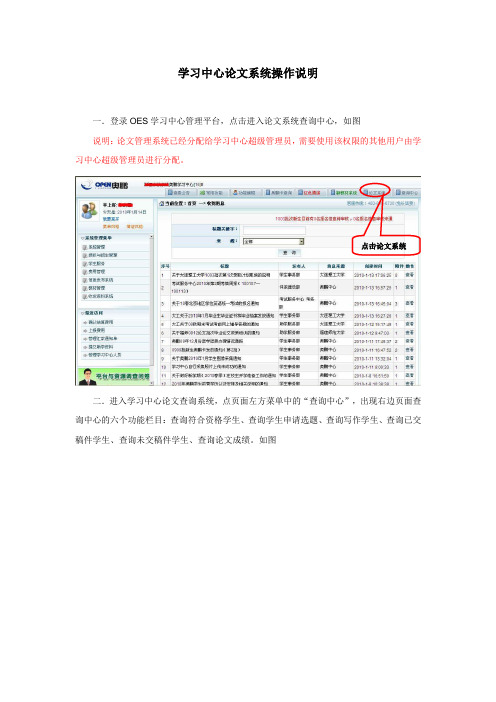Image resolution: width=496 pixels, height=702 pixels.
Task: Open the 论文系统 tab in top navigation
Action: coord(376,193)
